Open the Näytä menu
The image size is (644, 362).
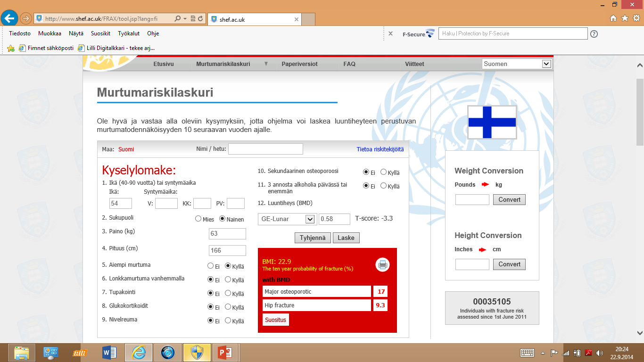tap(76, 33)
